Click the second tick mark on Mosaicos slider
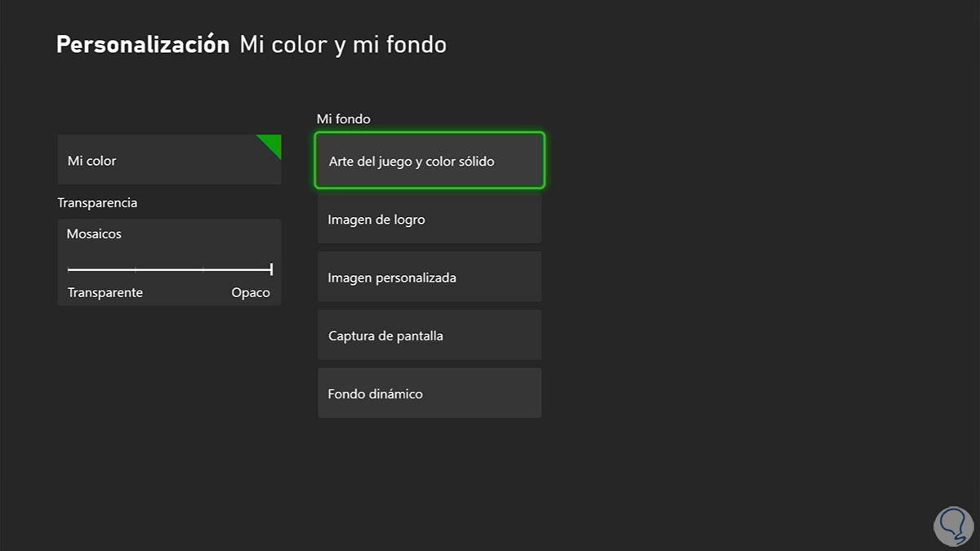Screen dimensions: 980x551 pos(203,269)
